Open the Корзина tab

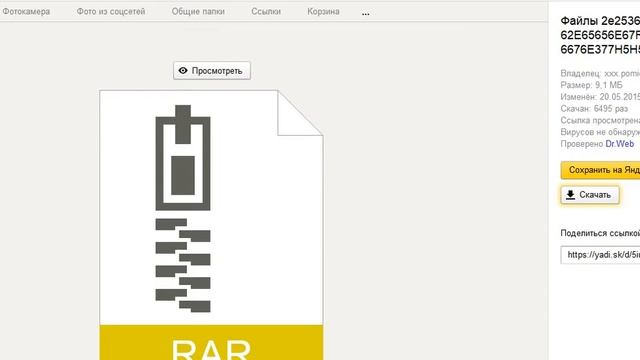click(x=323, y=11)
